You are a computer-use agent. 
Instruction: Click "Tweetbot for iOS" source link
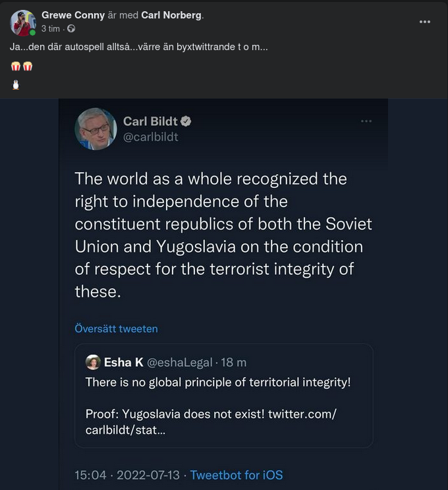tap(237, 475)
